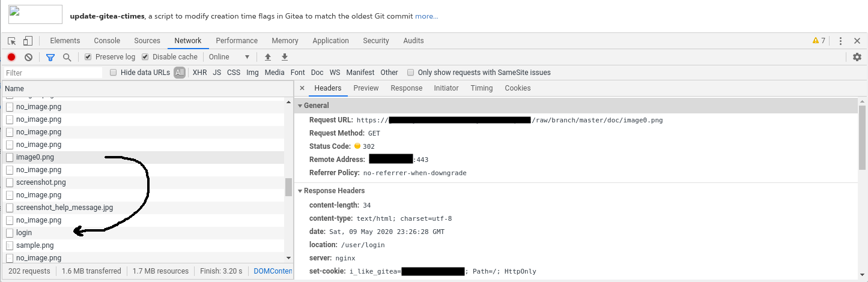The image size is (868, 282).
Task: Switch to the Console tab
Action: pos(107,41)
